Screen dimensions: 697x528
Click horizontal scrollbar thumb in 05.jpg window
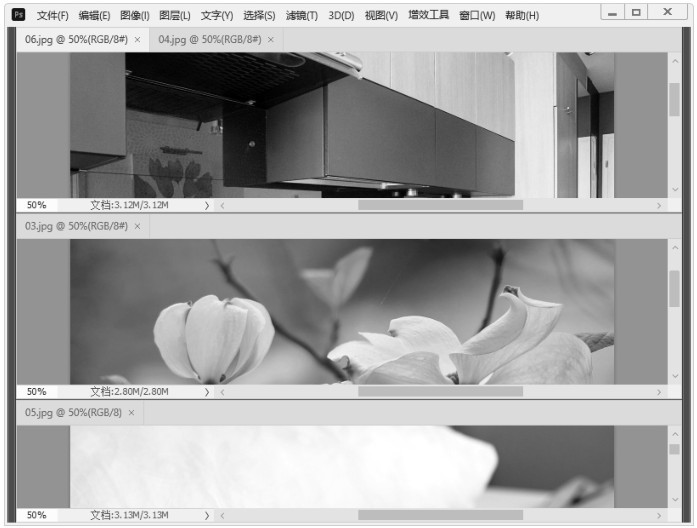point(441,515)
